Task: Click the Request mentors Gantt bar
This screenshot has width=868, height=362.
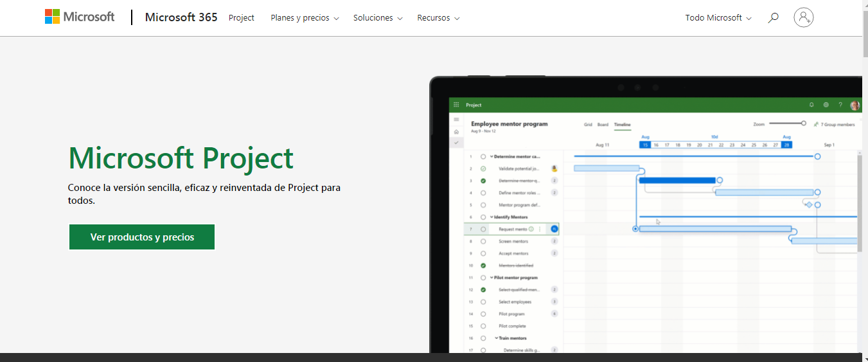Action: pos(715,229)
